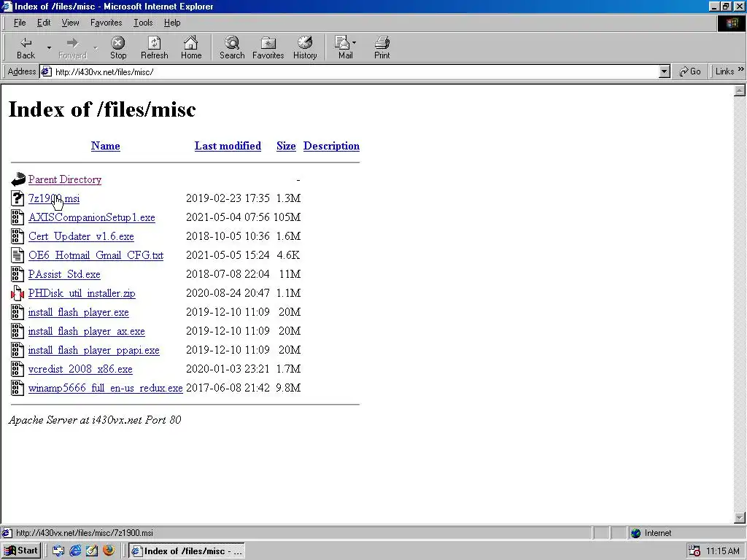Click the vertical scrollbar down arrow
The image size is (747, 560).
pos(740,517)
